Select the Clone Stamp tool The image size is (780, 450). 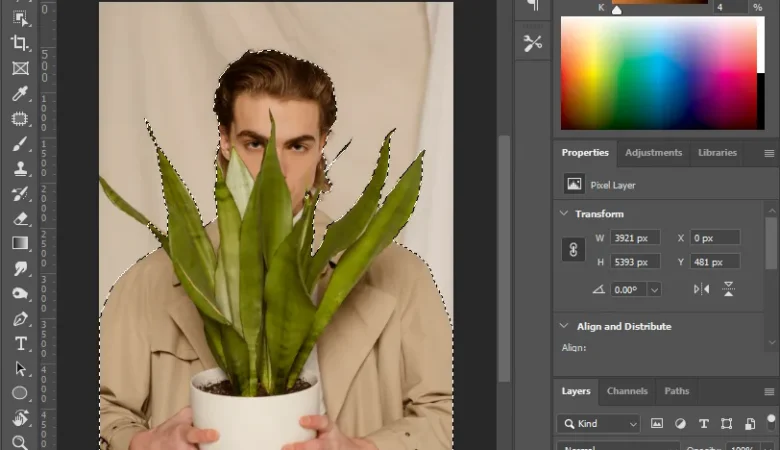20,169
